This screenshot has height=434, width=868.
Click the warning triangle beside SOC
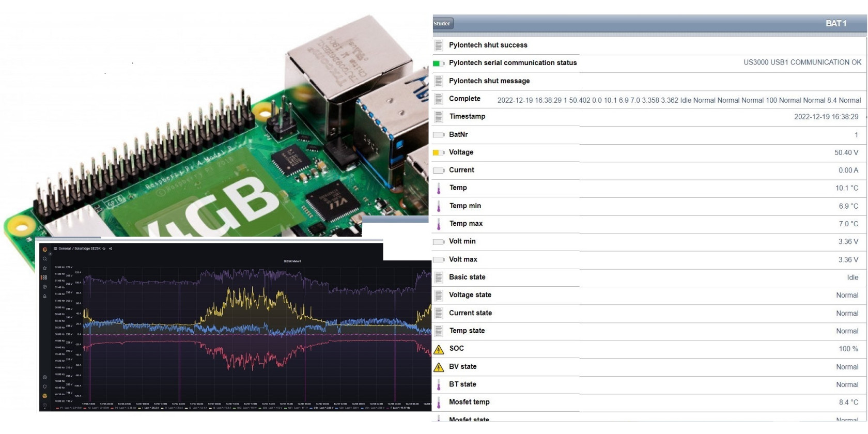click(439, 349)
